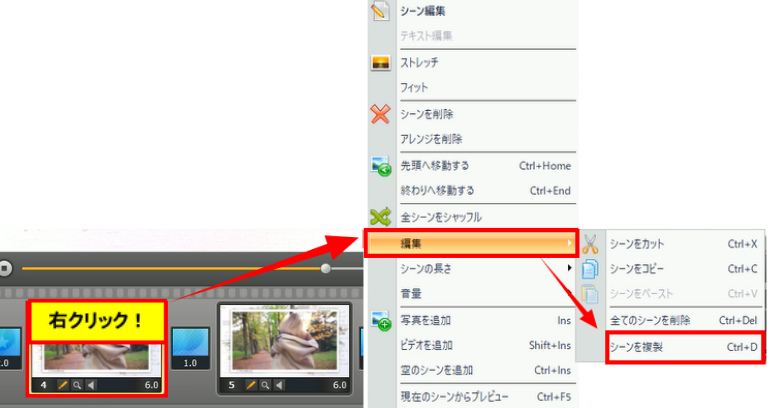This screenshot has width=770, height=408.
Task: Click the speaker audio icon on scene 4
Action: pyautogui.click(x=88, y=385)
